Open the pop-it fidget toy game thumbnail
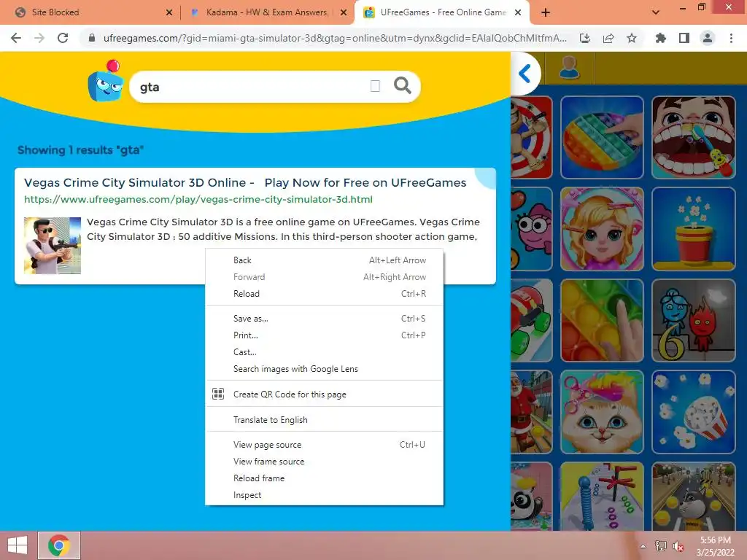 [x=602, y=137]
